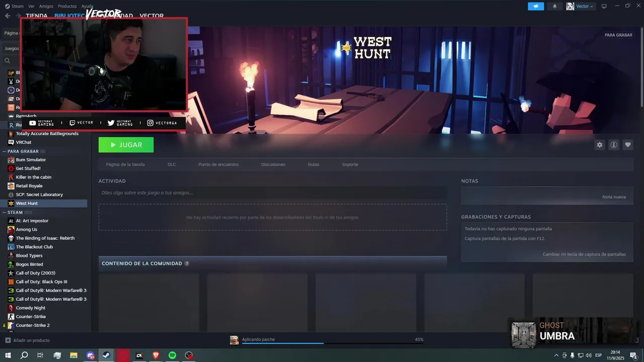Click the Counter-Strike 2 game icon
Image resolution: width=644 pixels, height=362 pixels.
[x=11, y=325]
